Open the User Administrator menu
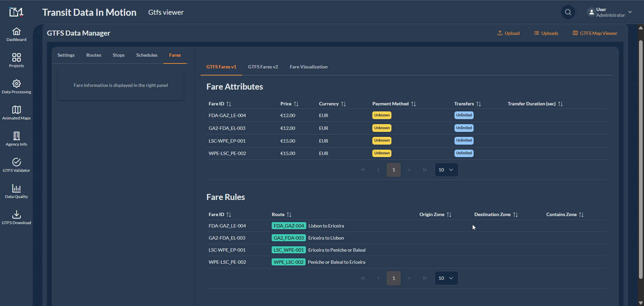The width and height of the screenshot is (644, 306). [609, 12]
